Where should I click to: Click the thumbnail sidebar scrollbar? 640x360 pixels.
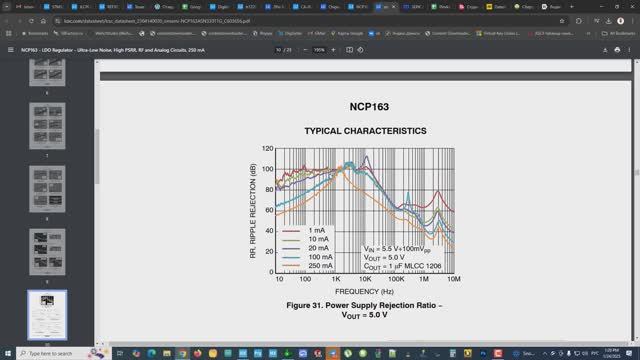[x=97, y=156]
